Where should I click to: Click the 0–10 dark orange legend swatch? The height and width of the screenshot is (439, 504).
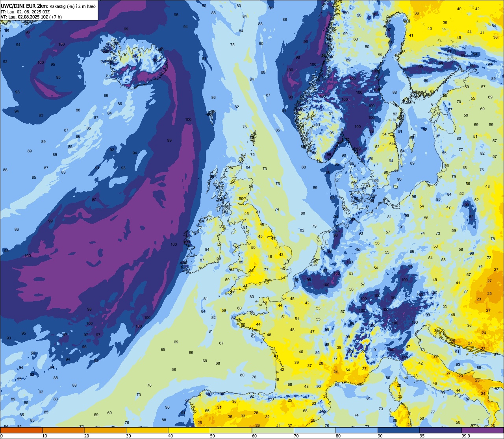pos(21,430)
